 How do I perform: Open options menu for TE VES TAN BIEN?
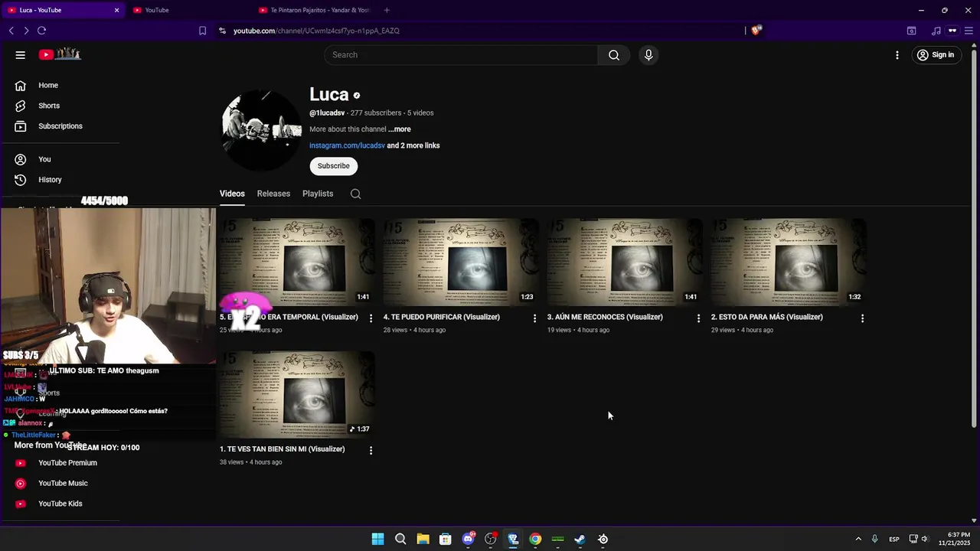pyautogui.click(x=371, y=451)
